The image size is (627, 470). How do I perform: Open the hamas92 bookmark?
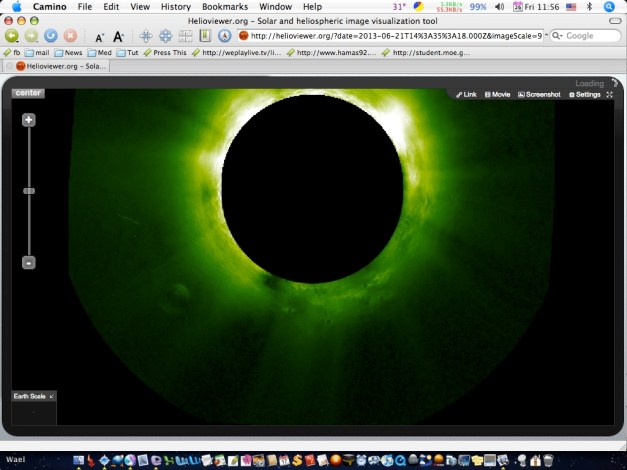pyautogui.click(x=332, y=53)
